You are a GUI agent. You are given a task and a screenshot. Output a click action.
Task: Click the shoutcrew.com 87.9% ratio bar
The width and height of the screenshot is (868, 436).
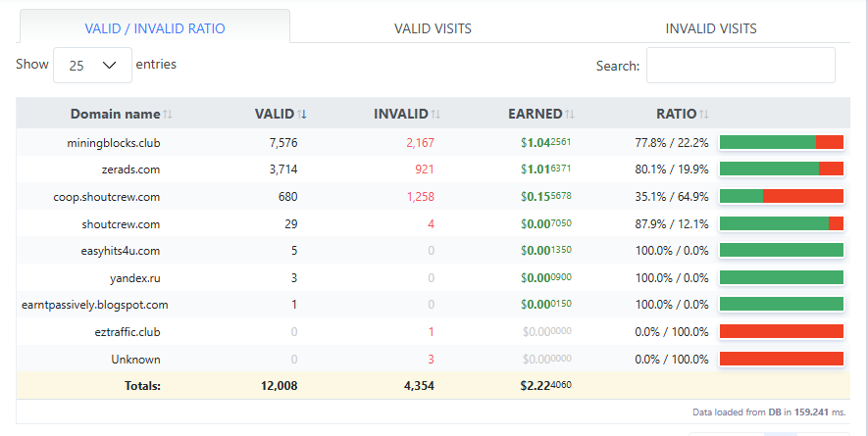pyautogui.click(x=781, y=223)
